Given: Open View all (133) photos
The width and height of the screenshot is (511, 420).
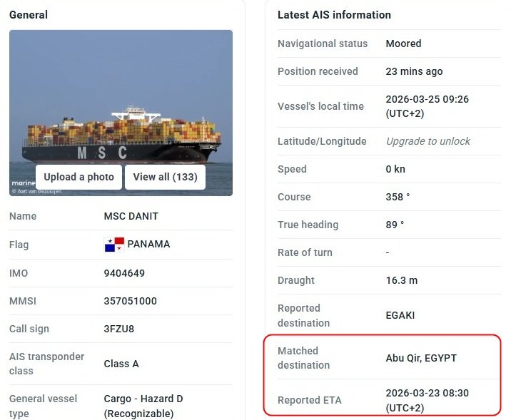Looking at the screenshot, I should click(x=165, y=177).
